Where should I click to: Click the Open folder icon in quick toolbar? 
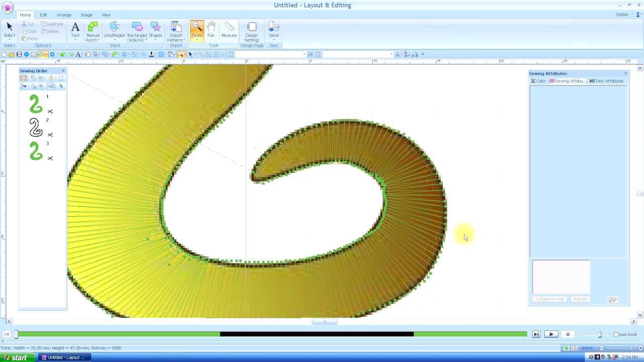(12, 54)
